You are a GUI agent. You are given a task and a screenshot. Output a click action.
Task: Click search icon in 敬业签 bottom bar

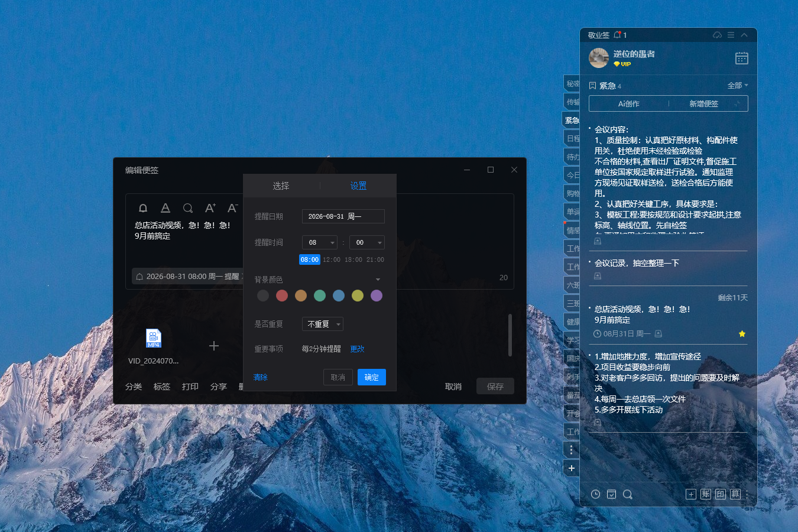pos(628,494)
